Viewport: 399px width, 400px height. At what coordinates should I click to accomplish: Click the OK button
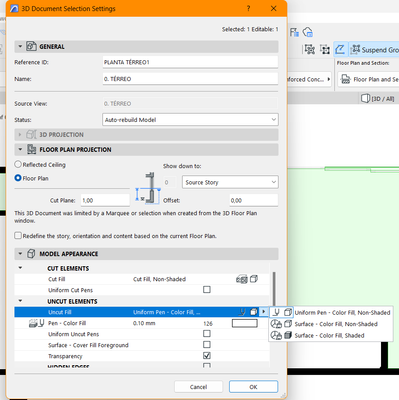pyautogui.click(x=253, y=387)
